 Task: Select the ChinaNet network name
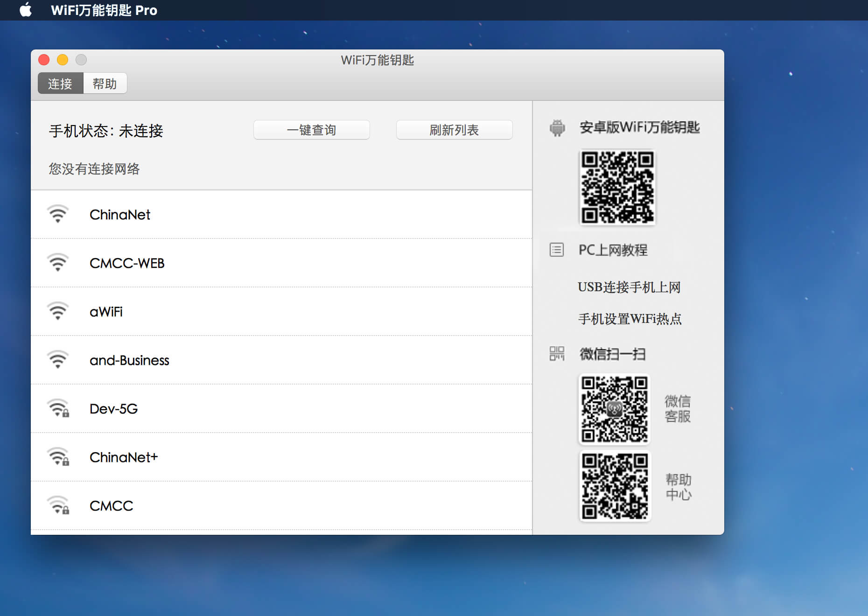click(x=120, y=215)
